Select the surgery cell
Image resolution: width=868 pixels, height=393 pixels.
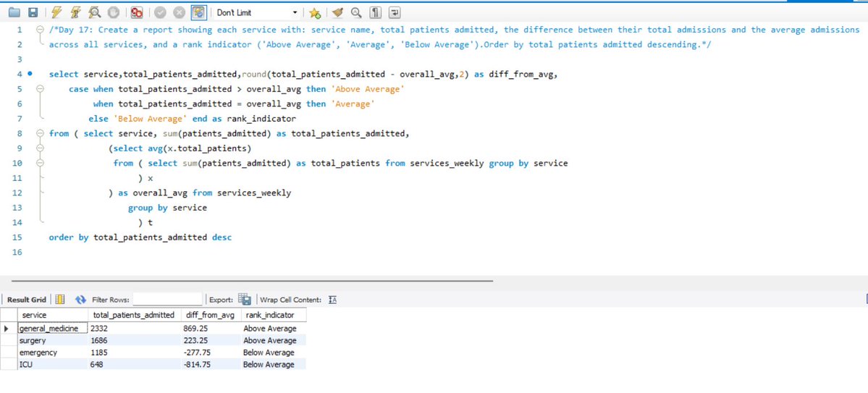[53, 340]
